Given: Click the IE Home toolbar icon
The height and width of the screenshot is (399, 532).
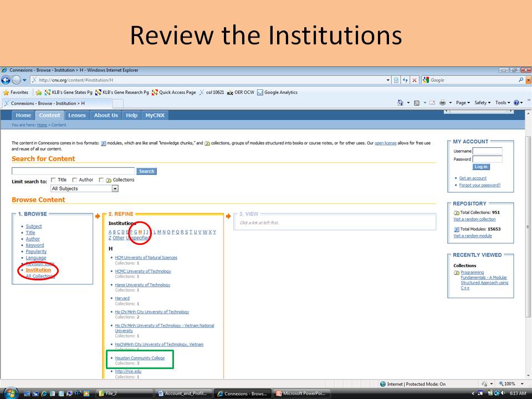Looking at the screenshot, I should (x=400, y=103).
